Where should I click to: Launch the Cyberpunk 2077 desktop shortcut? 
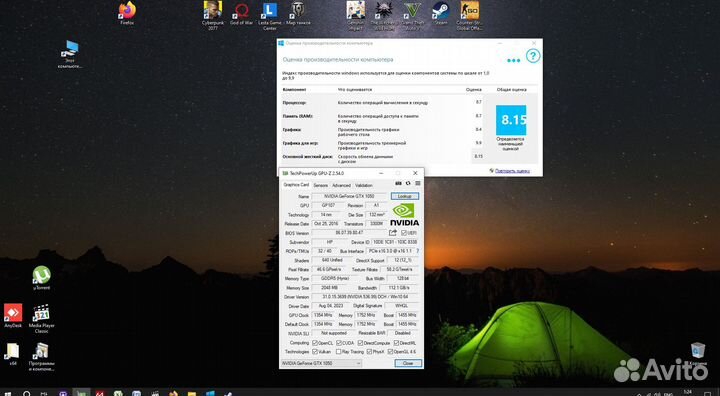(x=213, y=15)
